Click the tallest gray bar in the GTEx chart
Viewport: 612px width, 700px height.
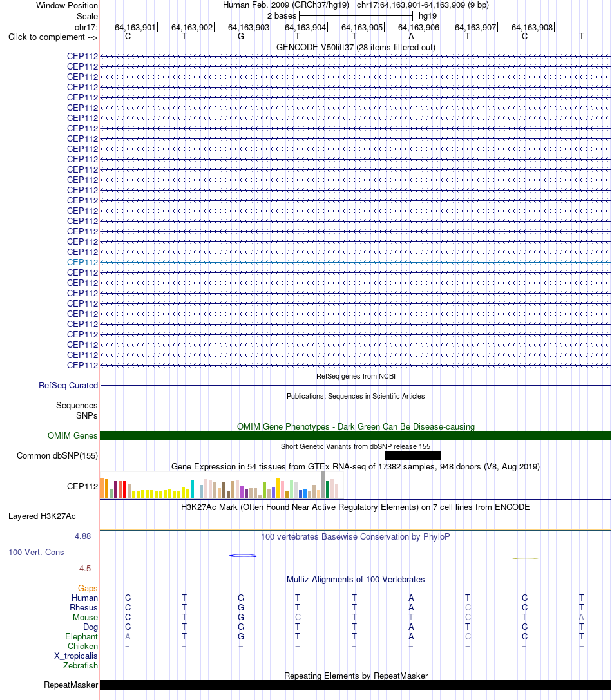[323, 486]
